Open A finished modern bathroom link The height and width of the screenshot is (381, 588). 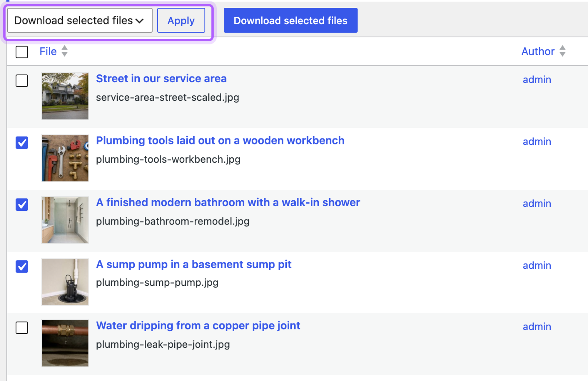(228, 202)
